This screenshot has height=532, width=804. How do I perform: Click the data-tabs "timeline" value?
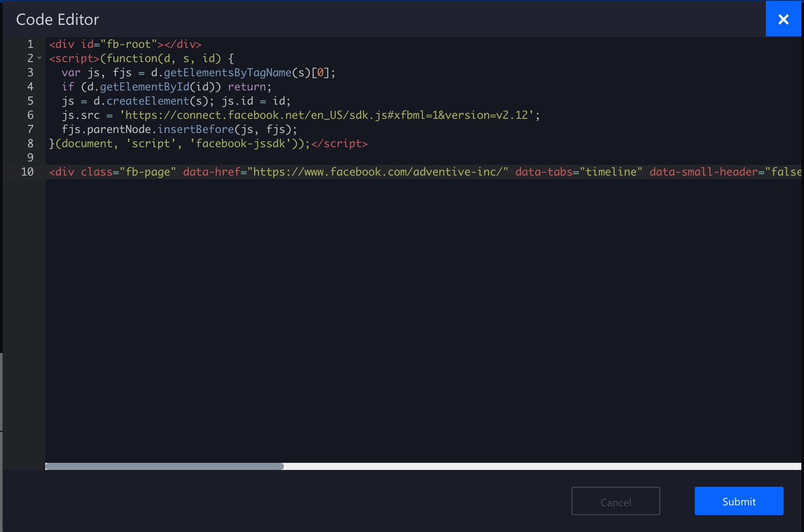click(611, 172)
